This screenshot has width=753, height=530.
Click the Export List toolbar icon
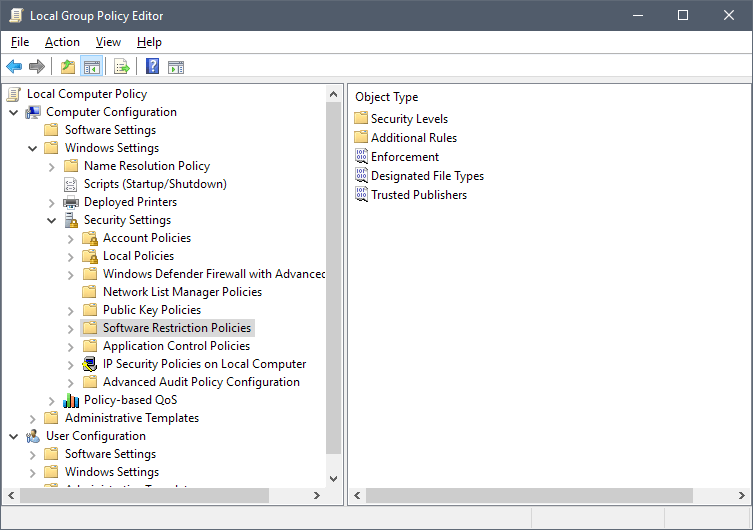[121, 66]
